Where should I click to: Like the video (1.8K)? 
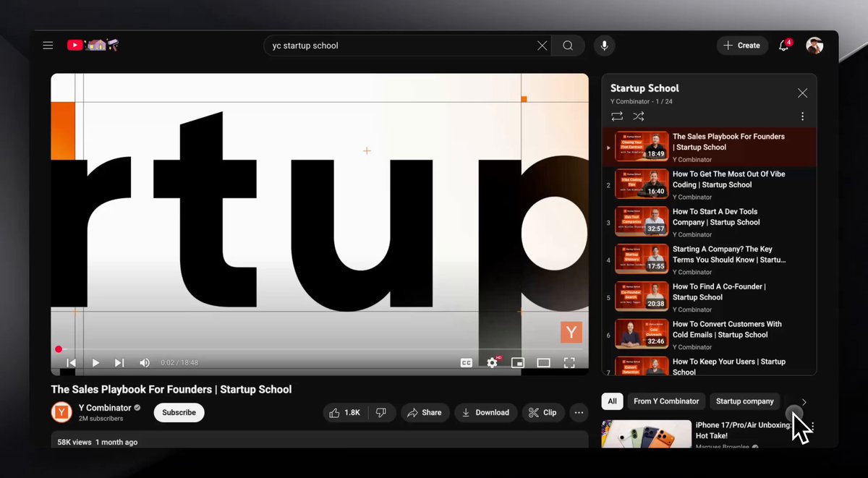point(345,412)
